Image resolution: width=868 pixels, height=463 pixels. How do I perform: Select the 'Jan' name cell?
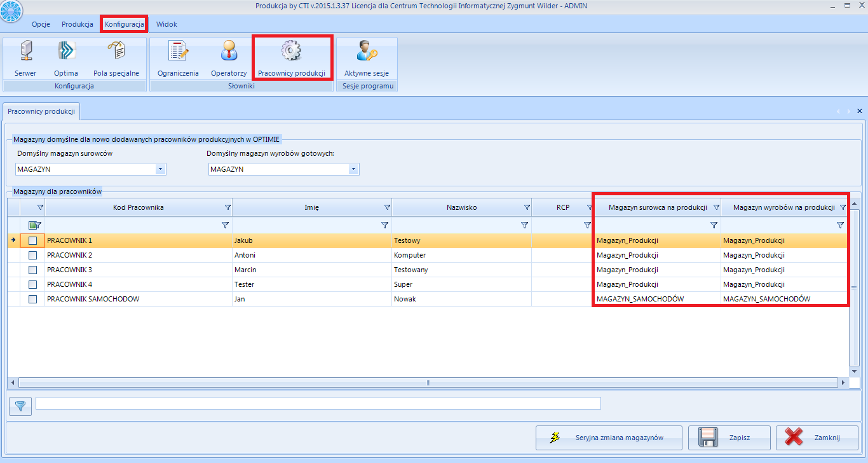[312, 299]
